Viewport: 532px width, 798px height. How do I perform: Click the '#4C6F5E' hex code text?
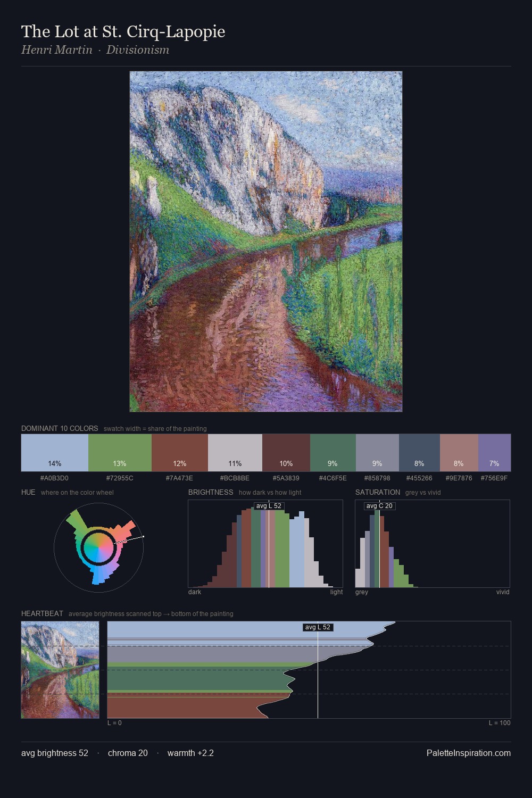pyautogui.click(x=333, y=478)
